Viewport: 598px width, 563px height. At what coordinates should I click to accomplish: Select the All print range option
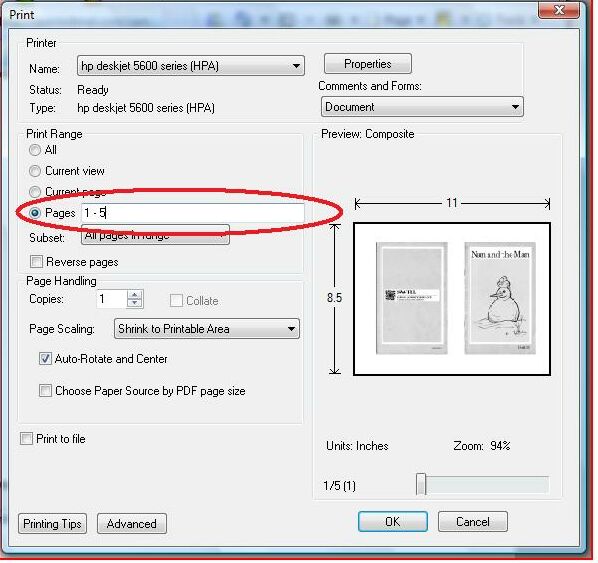coord(35,150)
